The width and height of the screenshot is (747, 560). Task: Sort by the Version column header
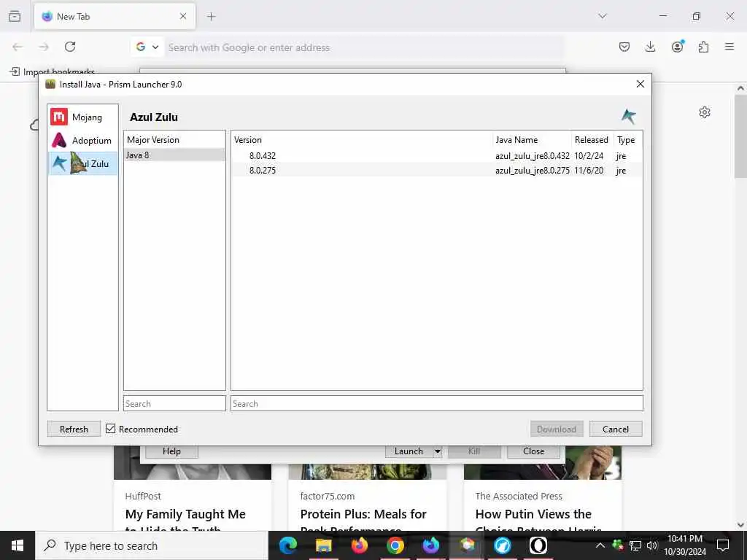pyautogui.click(x=362, y=139)
